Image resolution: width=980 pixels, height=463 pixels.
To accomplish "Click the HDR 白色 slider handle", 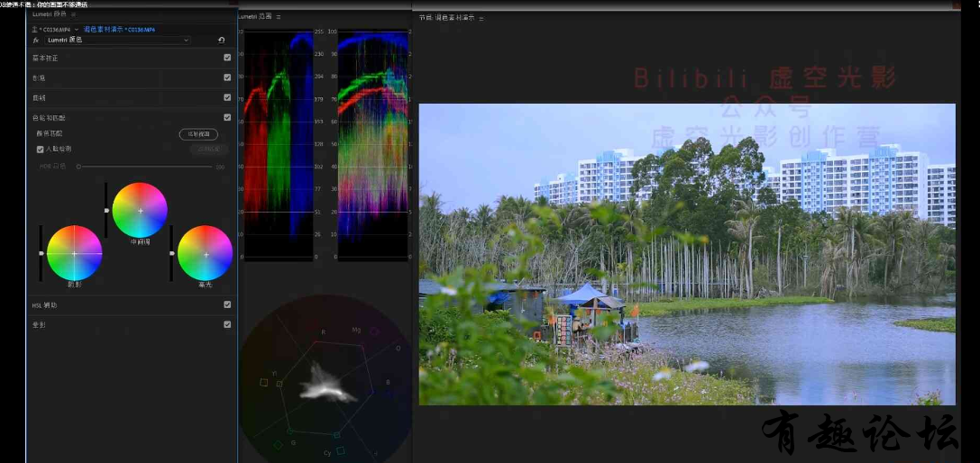I will click(78, 167).
